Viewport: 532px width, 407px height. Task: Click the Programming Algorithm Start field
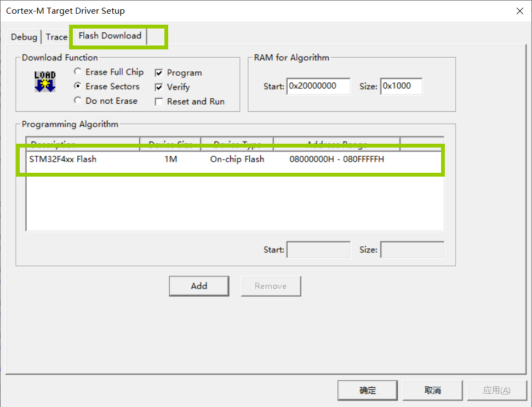pyautogui.click(x=318, y=250)
